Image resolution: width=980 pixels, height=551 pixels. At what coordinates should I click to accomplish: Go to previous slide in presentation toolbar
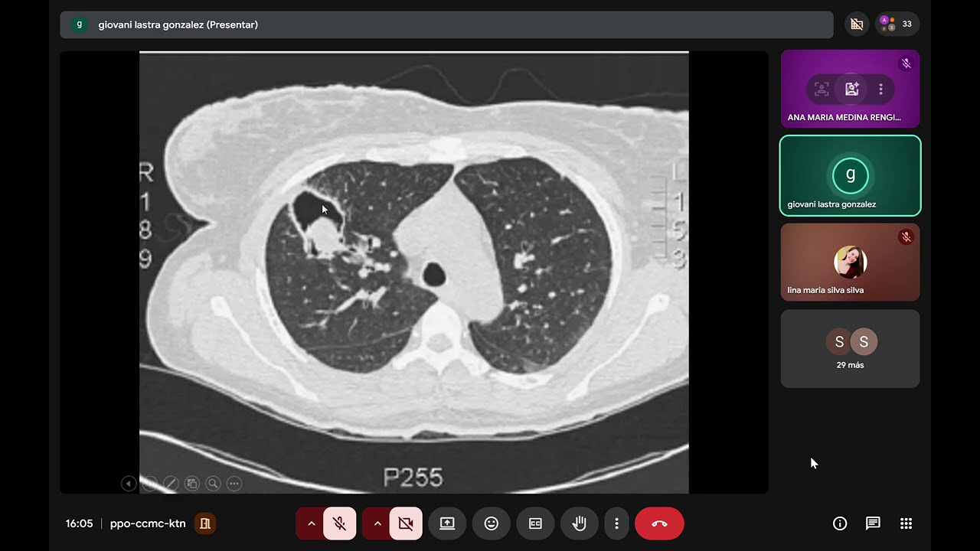tap(129, 484)
